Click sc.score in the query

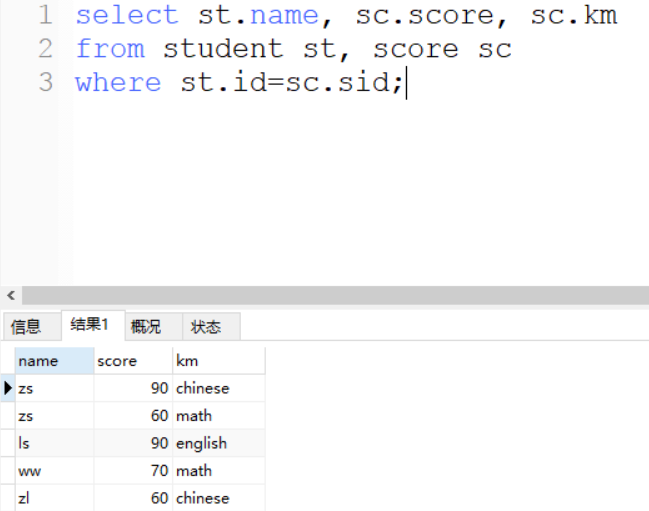(425, 17)
